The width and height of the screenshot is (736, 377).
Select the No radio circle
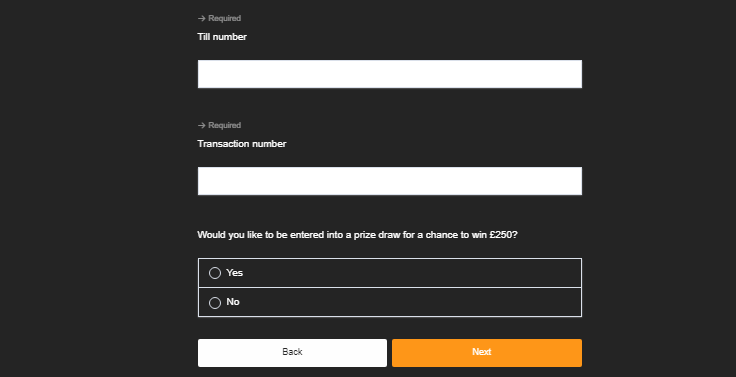click(x=215, y=303)
